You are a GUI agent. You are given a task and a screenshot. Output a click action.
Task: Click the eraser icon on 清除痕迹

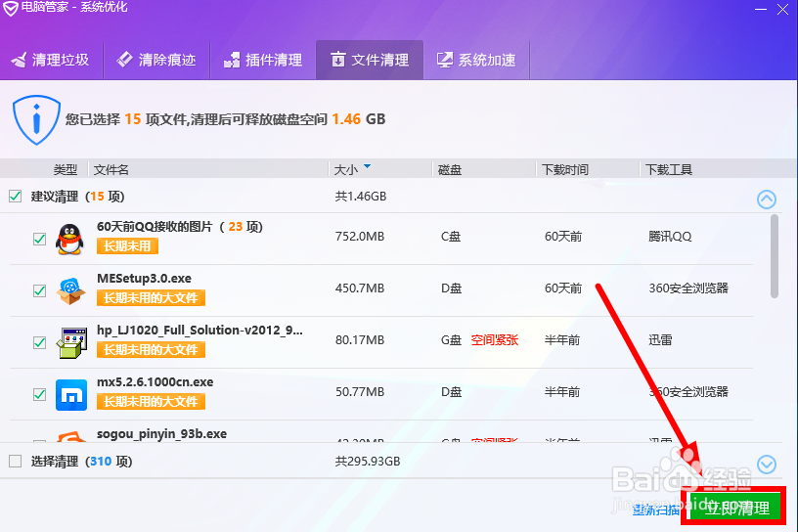pyautogui.click(x=124, y=60)
